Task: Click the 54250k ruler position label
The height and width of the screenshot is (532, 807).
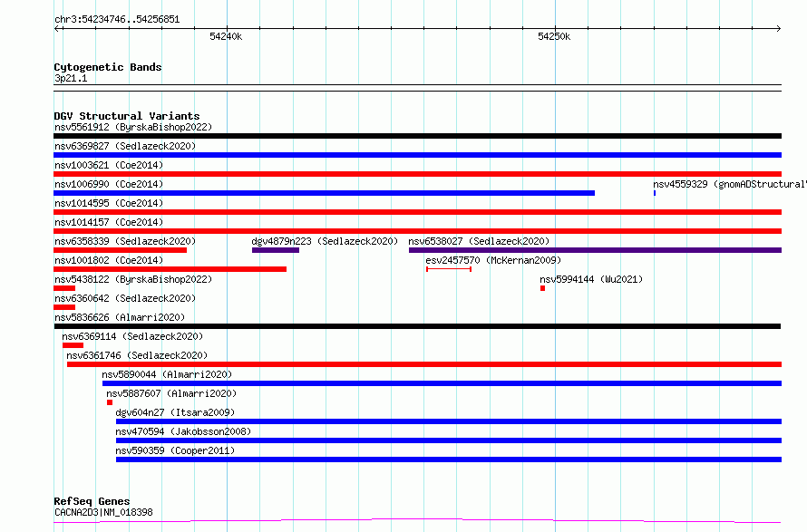Action: [554, 36]
